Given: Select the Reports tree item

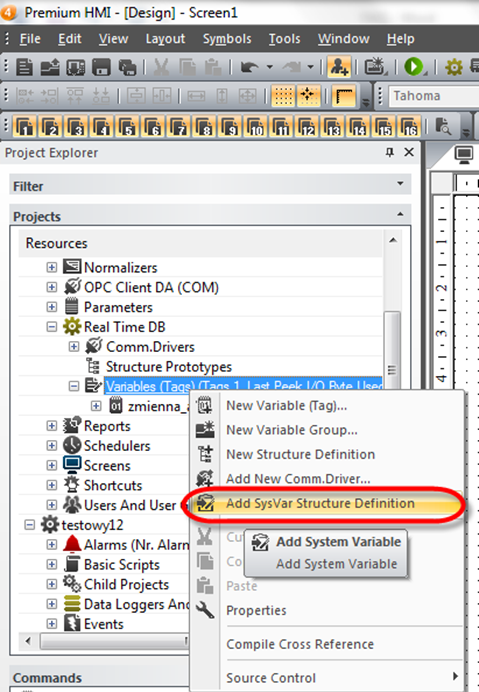Looking at the screenshot, I should tap(107, 426).
